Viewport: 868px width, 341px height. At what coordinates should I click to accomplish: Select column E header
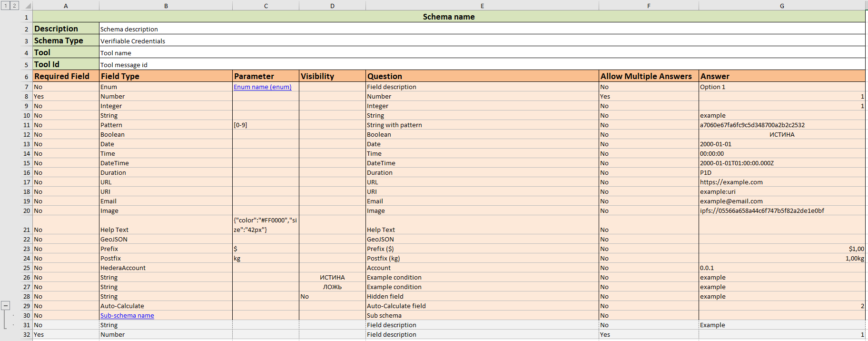(x=482, y=6)
